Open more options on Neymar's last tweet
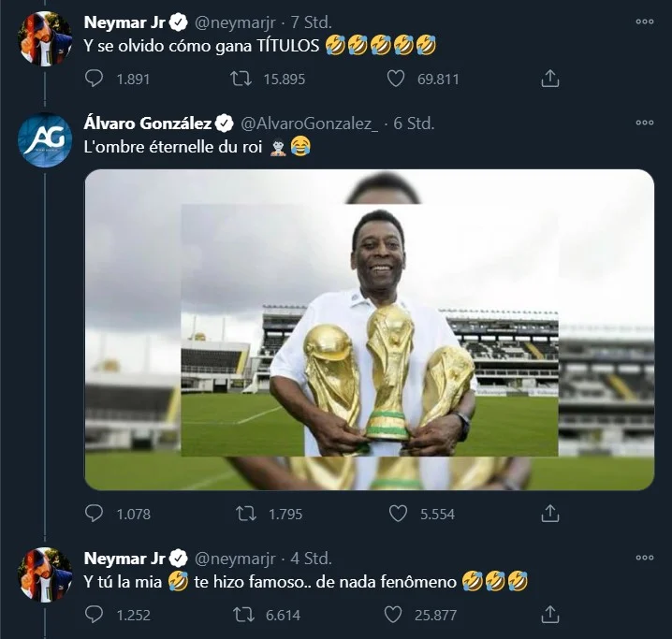 pyautogui.click(x=644, y=558)
